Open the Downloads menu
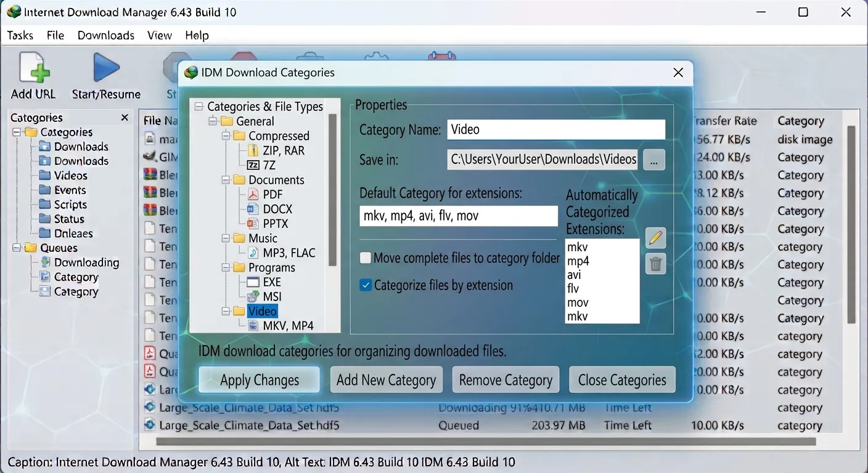 click(106, 35)
